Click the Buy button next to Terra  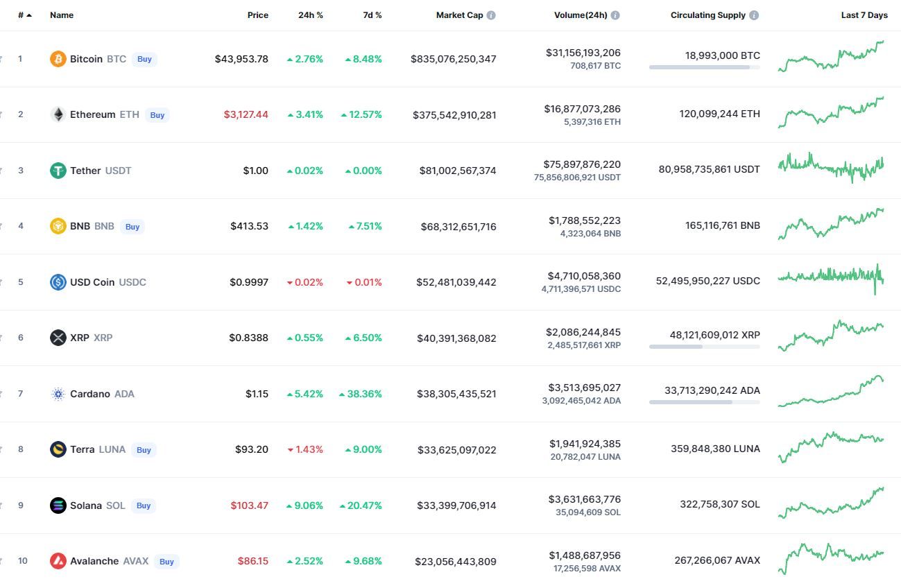coord(144,450)
